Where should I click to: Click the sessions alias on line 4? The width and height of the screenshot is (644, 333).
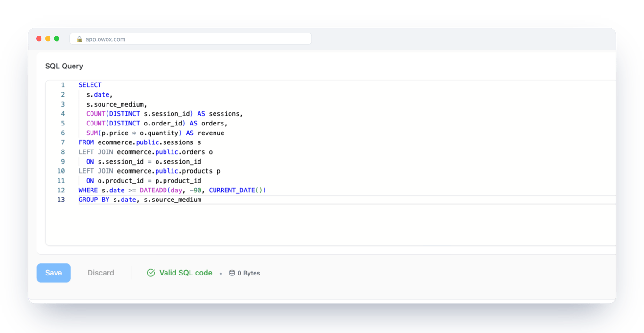tap(224, 114)
